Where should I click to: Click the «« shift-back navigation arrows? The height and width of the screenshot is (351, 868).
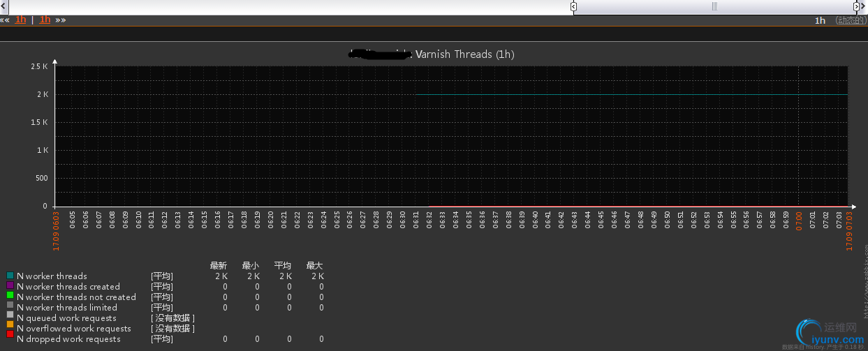[x=5, y=20]
